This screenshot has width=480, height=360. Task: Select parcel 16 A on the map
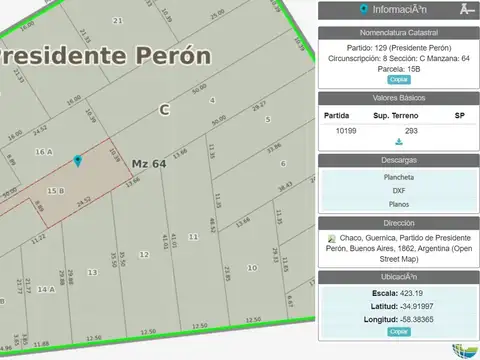click(44, 152)
